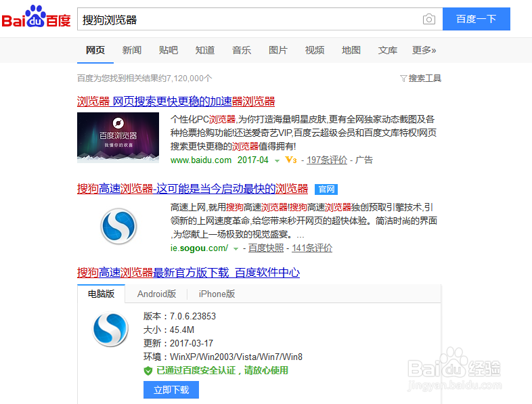The height and width of the screenshot is (404, 532).
Task: Switch to the 新闻 tab
Action: click(131, 50)
